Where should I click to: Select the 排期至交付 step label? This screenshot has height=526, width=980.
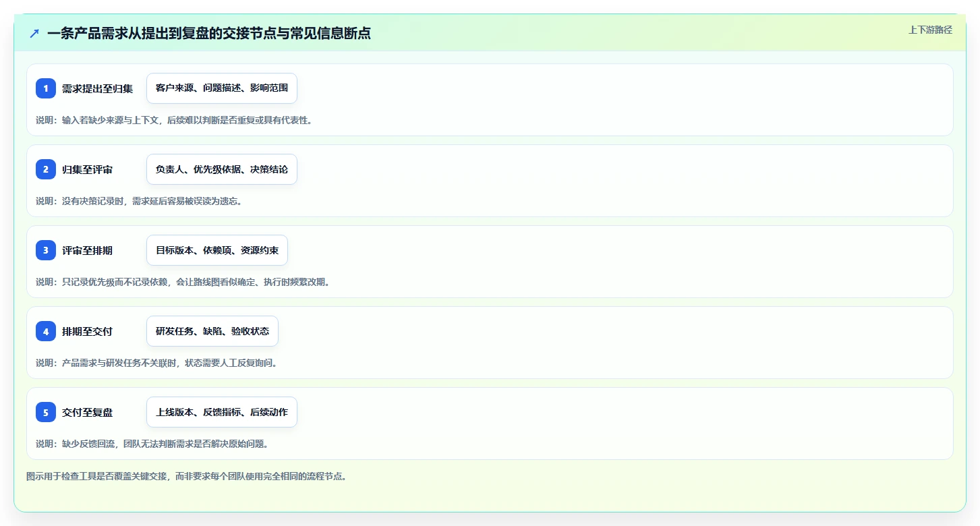(x=87, y=331)
